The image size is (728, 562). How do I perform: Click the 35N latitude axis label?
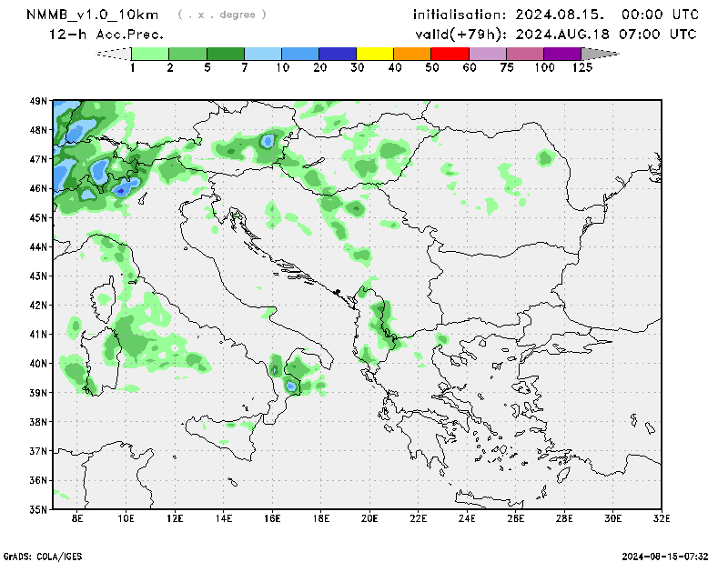[x=38, y=508]
